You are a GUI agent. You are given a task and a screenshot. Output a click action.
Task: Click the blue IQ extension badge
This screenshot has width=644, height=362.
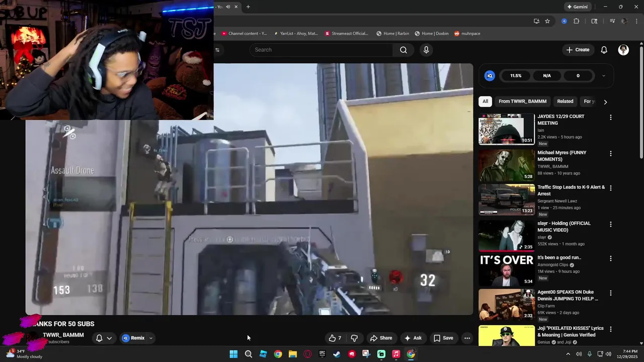coord(490,75)
